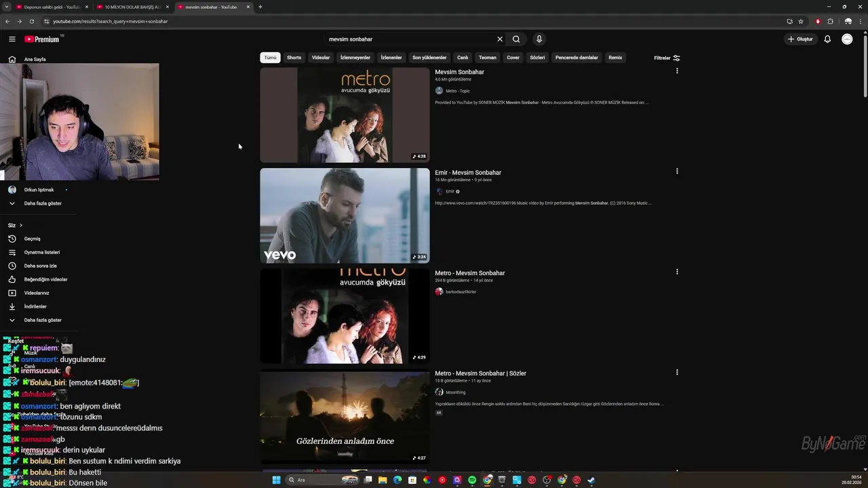
Task: Expand the Siz section chevron
Action: click(x=20, y=225)
